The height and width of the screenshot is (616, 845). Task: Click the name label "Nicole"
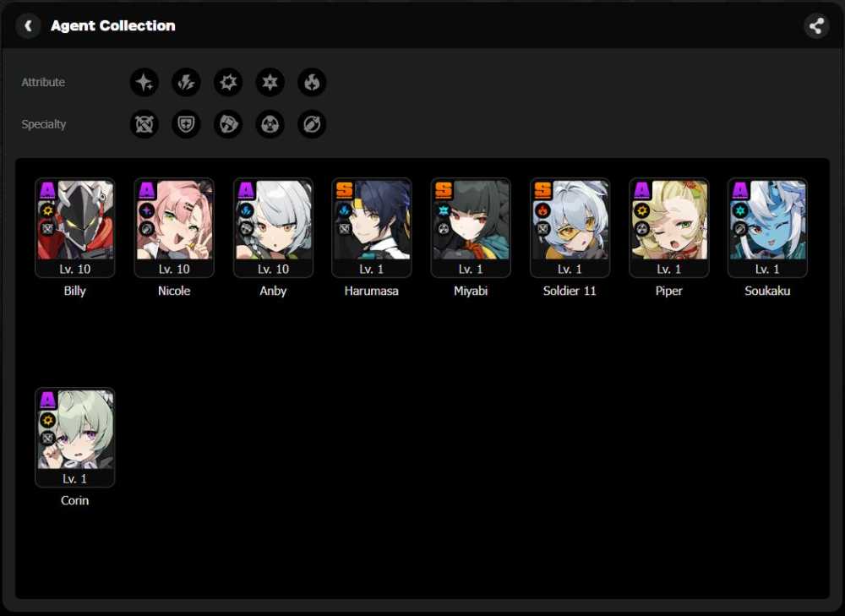(x=174, y=291)
